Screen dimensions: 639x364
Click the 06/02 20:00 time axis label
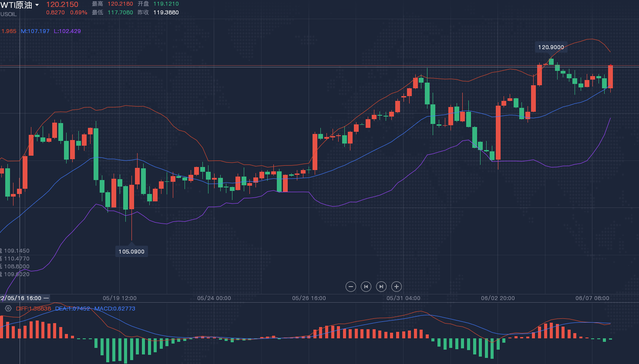(x=498, y=298)
